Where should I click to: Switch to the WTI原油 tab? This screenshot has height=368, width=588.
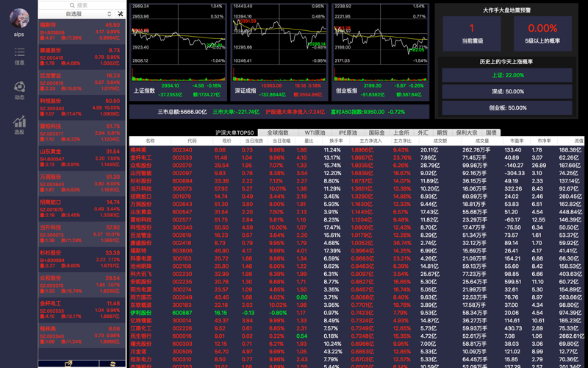(x=315, y=132)
